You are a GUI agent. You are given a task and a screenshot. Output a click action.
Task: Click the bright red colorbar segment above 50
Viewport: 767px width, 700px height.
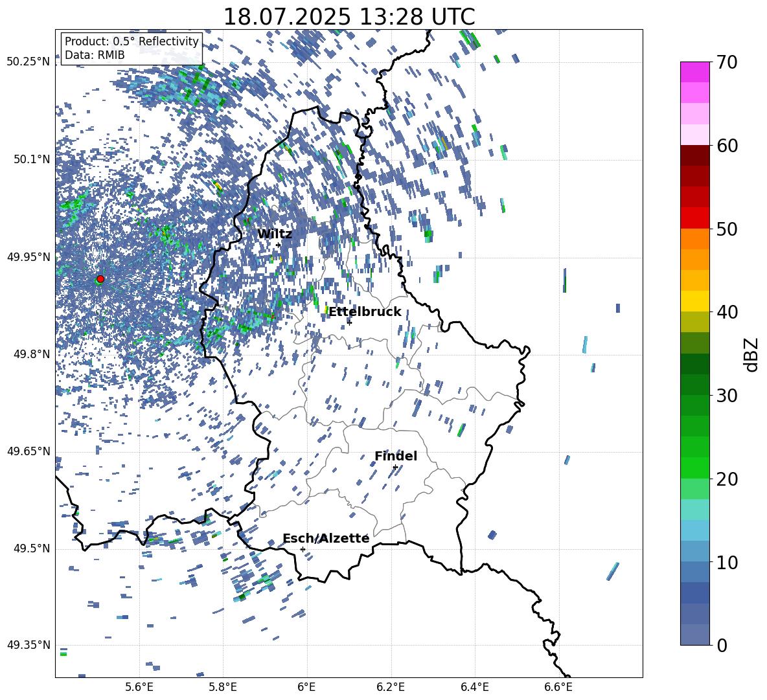pyautogui.click(x=694, y=218)
